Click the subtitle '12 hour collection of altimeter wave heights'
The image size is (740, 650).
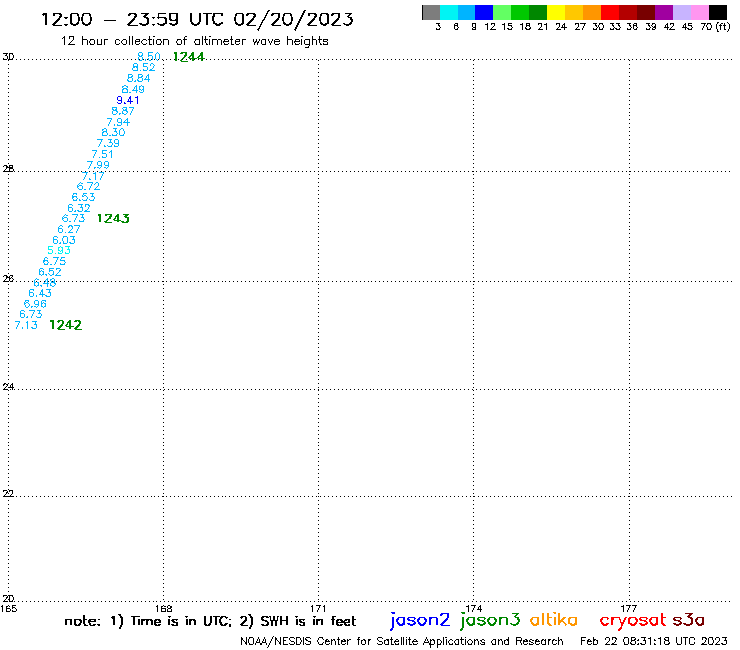(x=194, y=41)
